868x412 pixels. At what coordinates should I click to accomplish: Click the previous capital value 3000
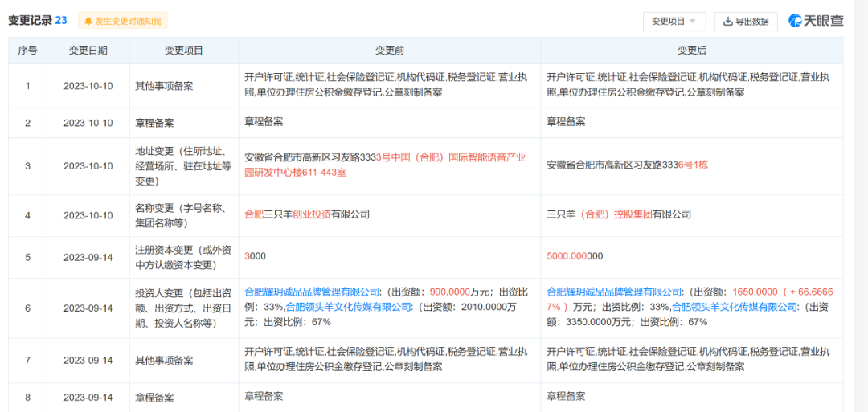256,257
